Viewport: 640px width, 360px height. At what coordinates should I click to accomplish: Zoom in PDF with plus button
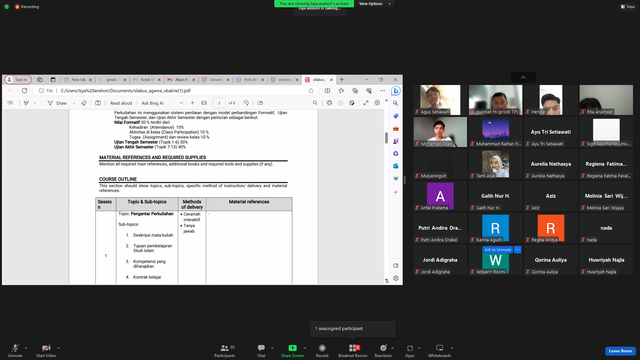pos(193,103)
